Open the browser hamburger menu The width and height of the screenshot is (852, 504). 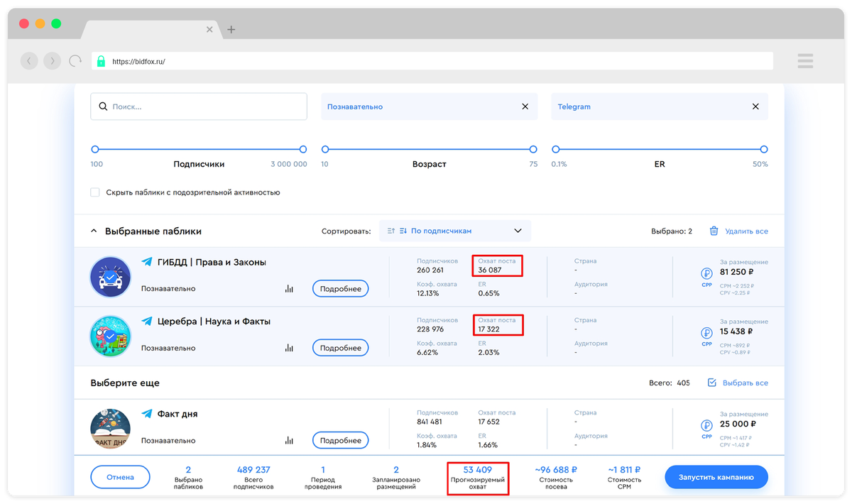click(805, 61)
